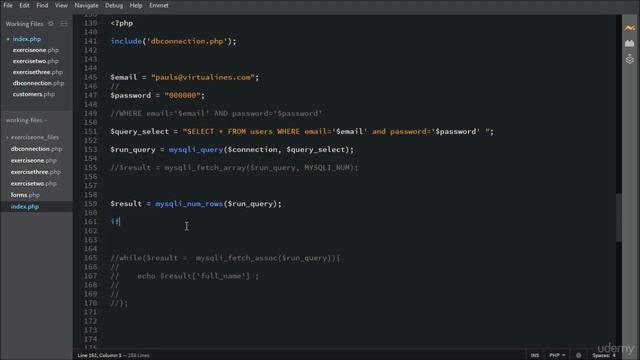Select exerciseone.php in Working Files list
640x360 pixels.
pos(37,50)
